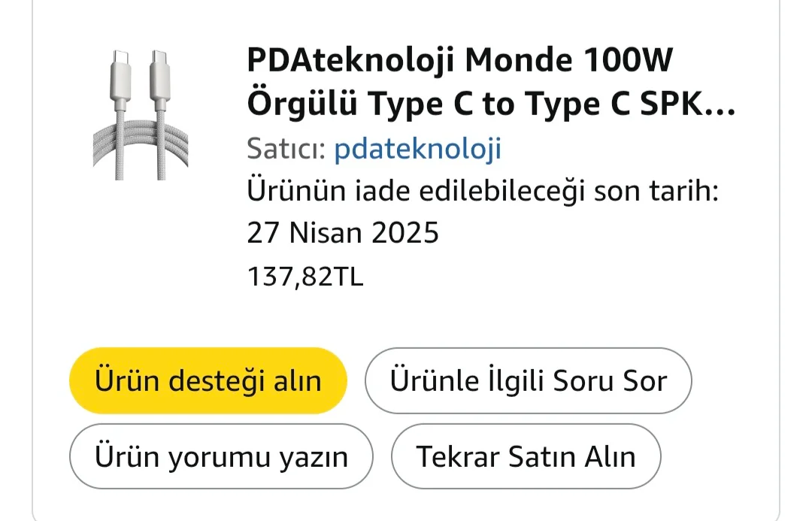Visit the pdateknoloji seller page
The height and width of the screenshot is (521, 812).
pos(417,149)
